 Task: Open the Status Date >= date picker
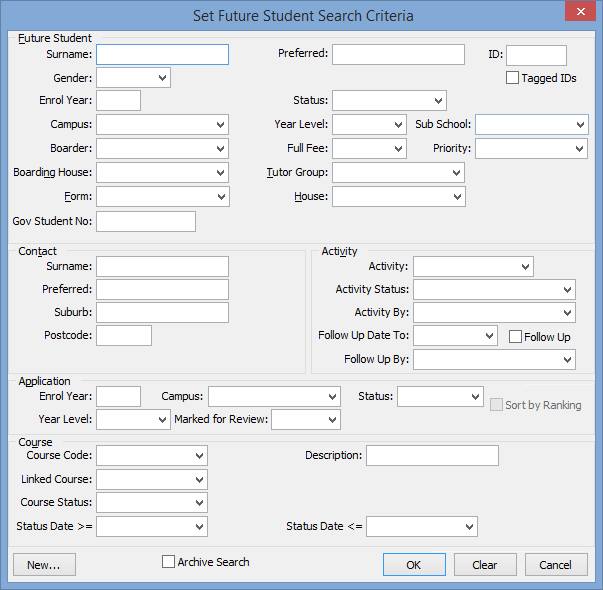point(152,527)
